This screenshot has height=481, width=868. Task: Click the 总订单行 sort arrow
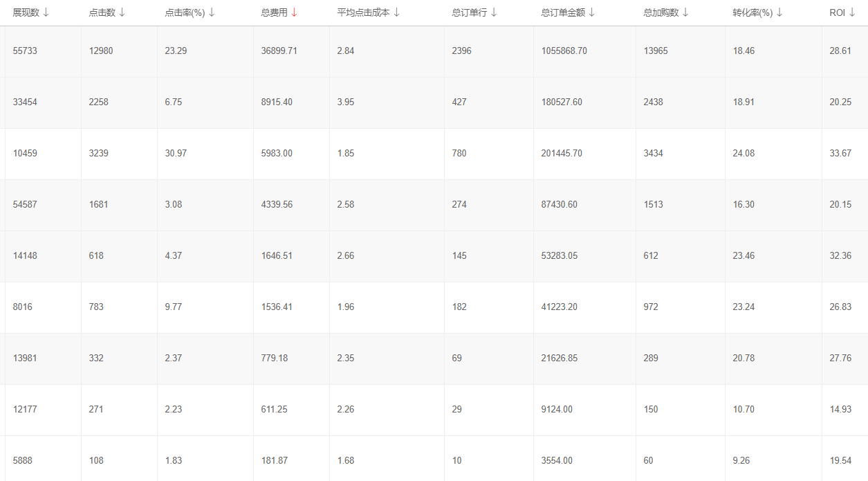(x=494, y=12)
